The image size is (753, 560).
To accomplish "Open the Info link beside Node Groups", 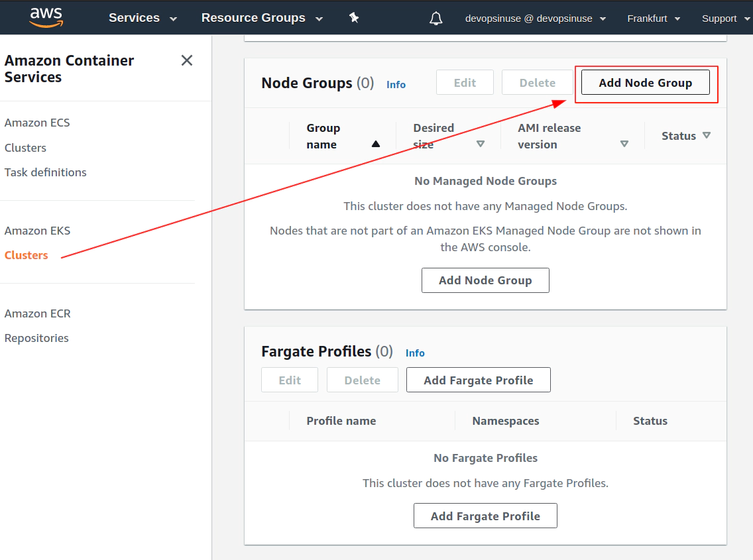I will 396,85.
